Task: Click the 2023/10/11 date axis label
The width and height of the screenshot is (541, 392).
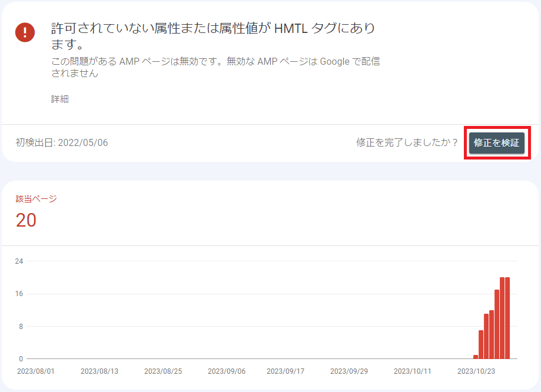Action: click(412, 371)
